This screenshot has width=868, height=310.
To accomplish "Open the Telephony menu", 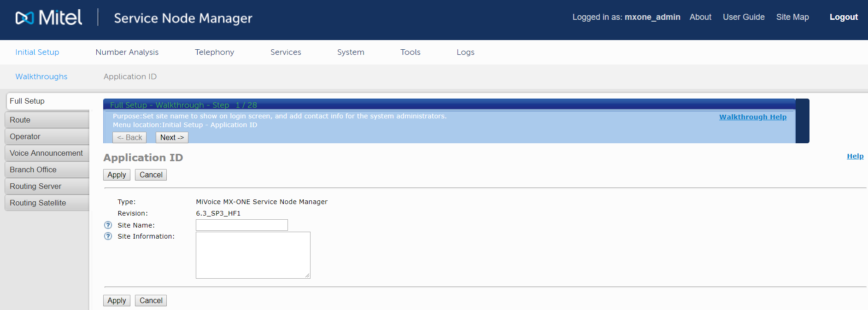I will coord(215,52).
